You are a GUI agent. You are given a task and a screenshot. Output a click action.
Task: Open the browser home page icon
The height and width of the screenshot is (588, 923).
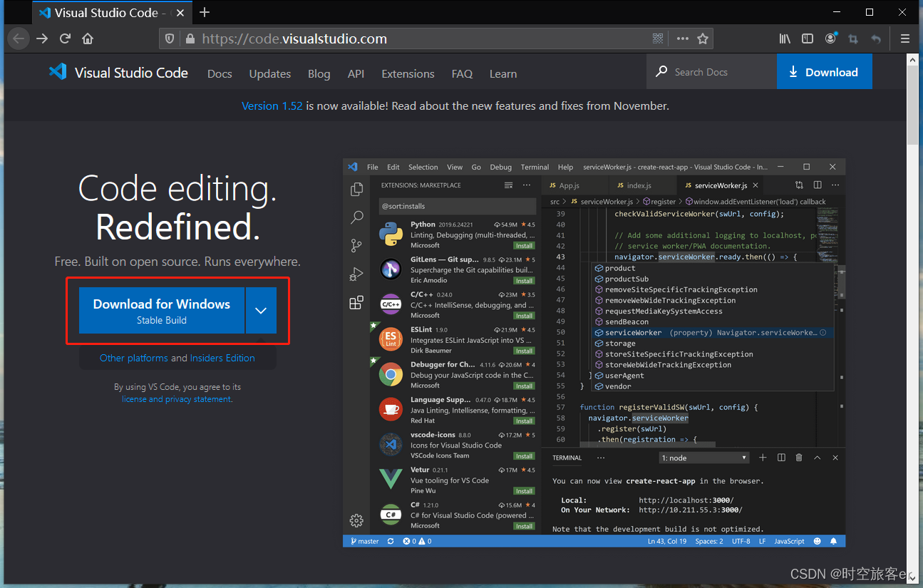[x=88, y=39]
